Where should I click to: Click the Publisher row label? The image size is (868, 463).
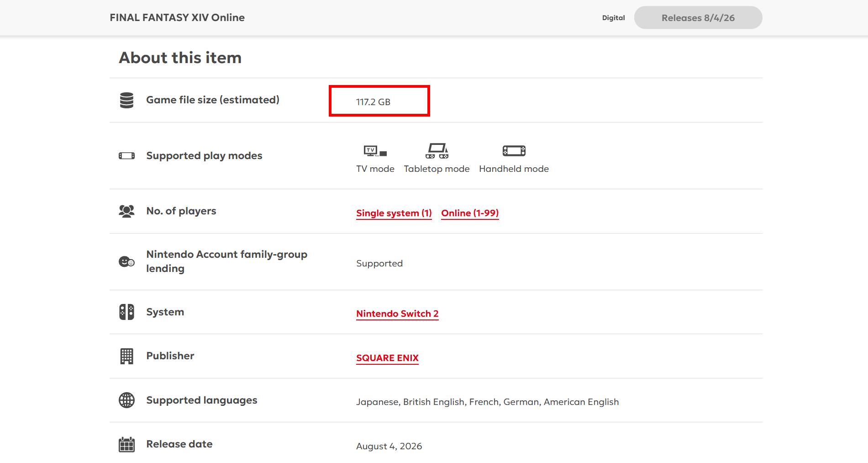pyautogui.click(x=170, y=356)
